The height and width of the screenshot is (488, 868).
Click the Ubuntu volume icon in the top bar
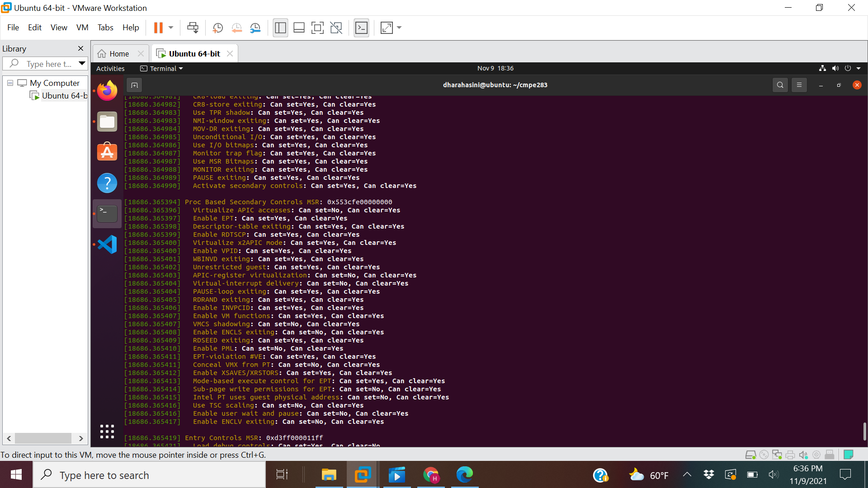tap(835, 68)
